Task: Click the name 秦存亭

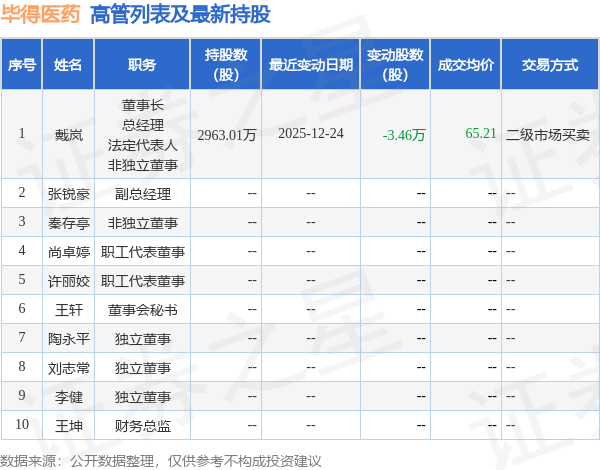Action: 68,223
